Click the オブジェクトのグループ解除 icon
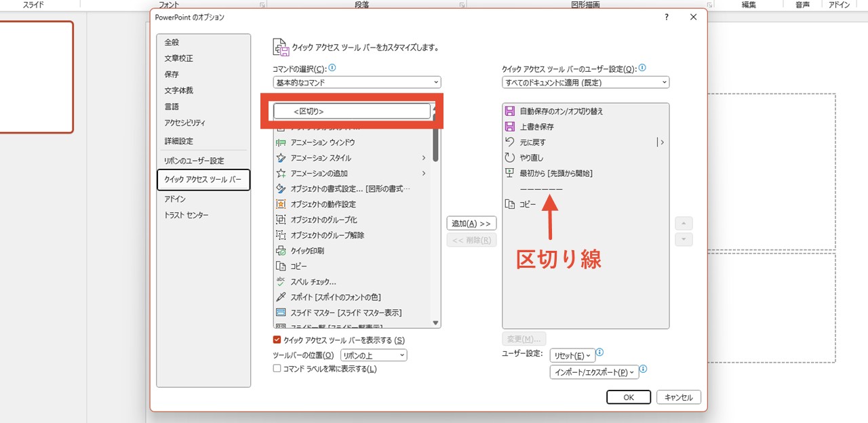This screenshot has width=868, height=423. 281,235
